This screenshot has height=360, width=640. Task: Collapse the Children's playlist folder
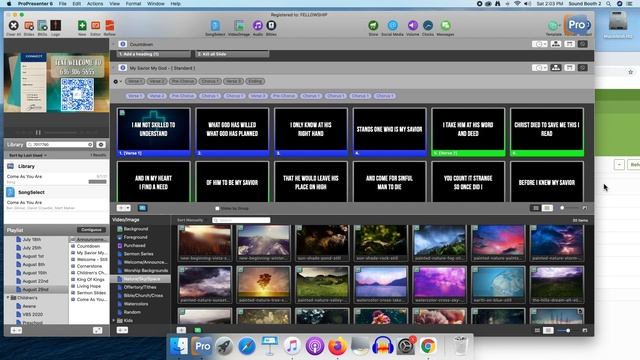coord(8,298)
